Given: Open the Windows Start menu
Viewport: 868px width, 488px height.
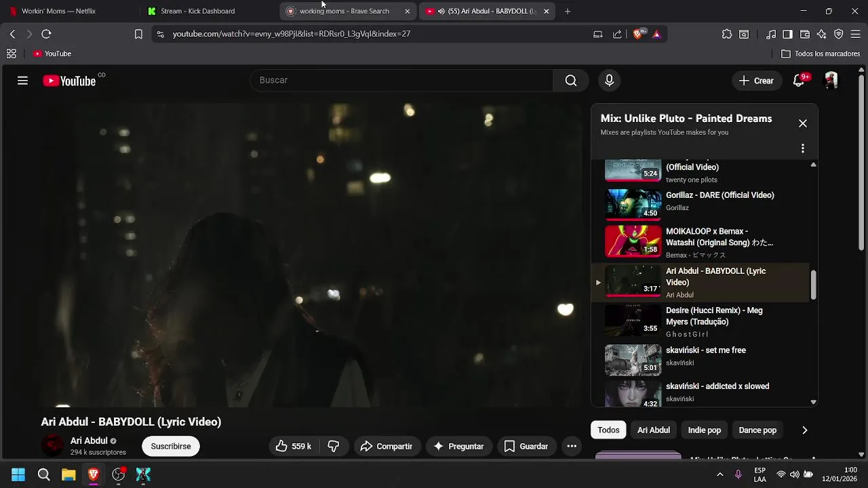Looking at the screenshot, I should (18, 474).
